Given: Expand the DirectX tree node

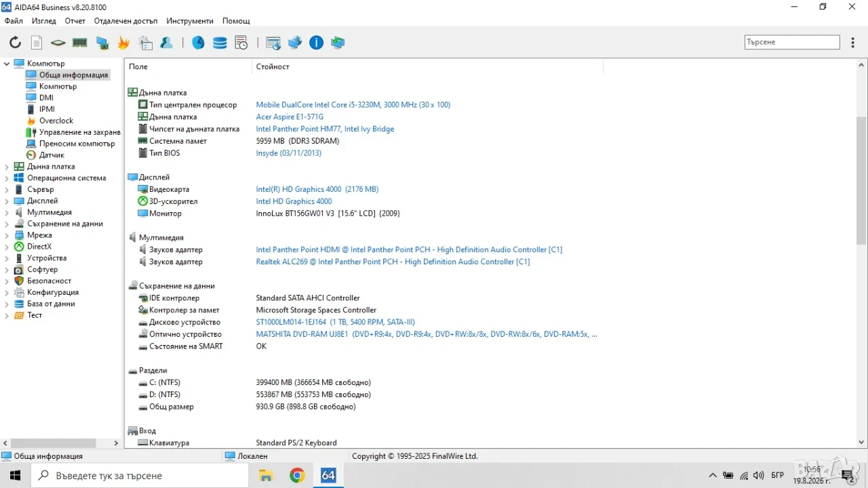Looking at the screenshot, I should pyautogui.click(x=7, y=247).
